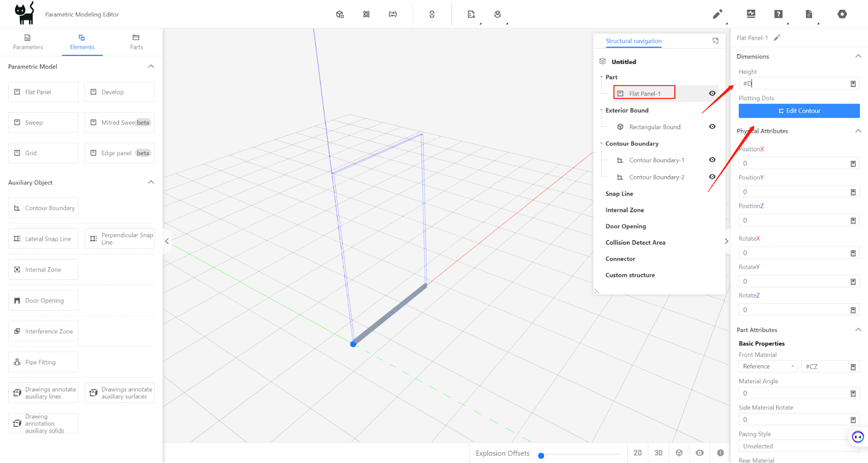This screenshot has height=463, width=868.
Task: Click the pencil edit tool in top toolbar
Action: [717, 14]
